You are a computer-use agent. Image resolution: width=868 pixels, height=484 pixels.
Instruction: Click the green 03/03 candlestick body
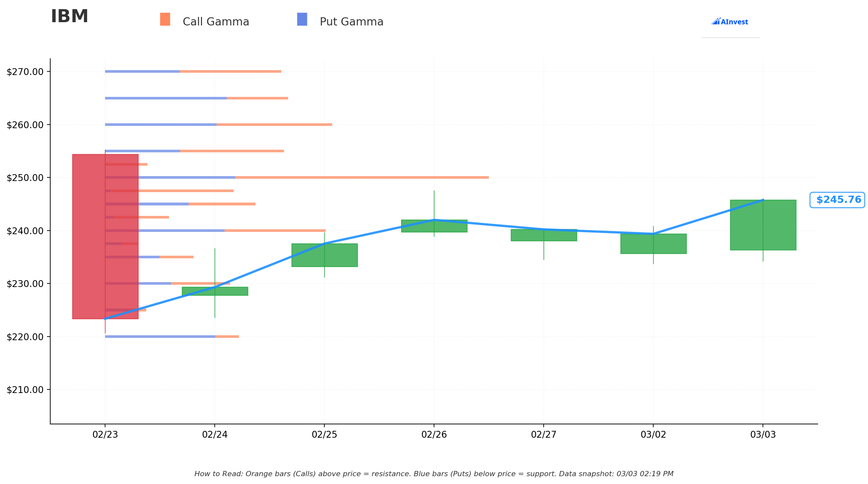tap(763, 225)
